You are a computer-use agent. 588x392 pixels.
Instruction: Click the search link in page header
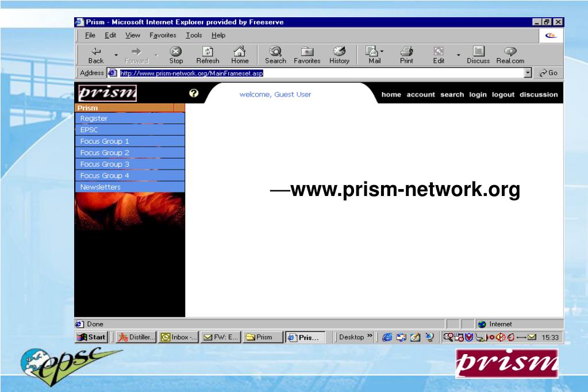(452, 94)
